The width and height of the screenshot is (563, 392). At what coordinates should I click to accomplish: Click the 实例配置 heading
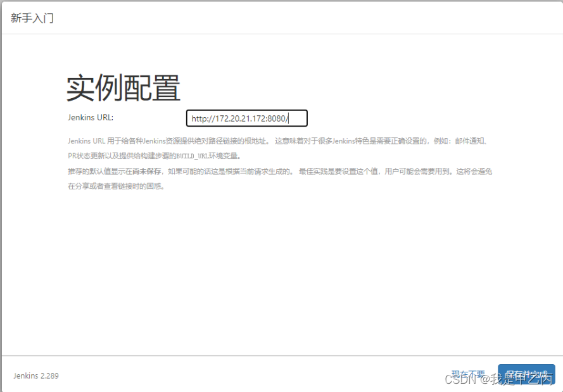tap(123, 88)
